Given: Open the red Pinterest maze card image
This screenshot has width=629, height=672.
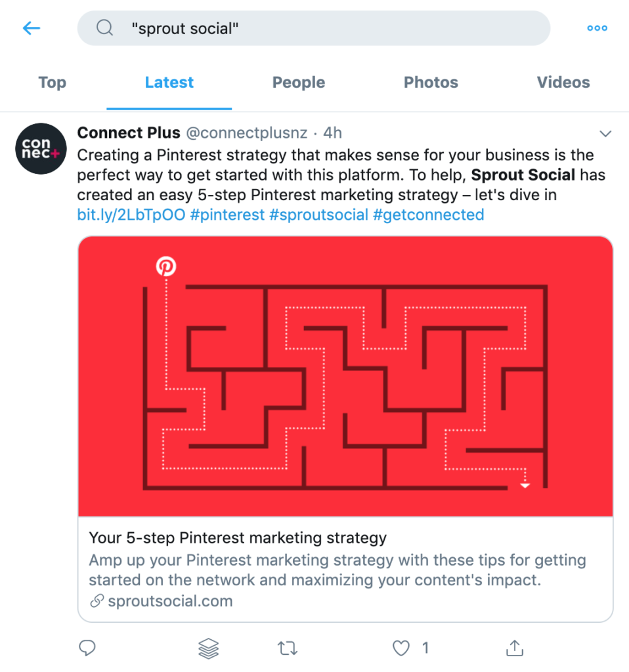Looking at the screenshot, I should [345, 376].
